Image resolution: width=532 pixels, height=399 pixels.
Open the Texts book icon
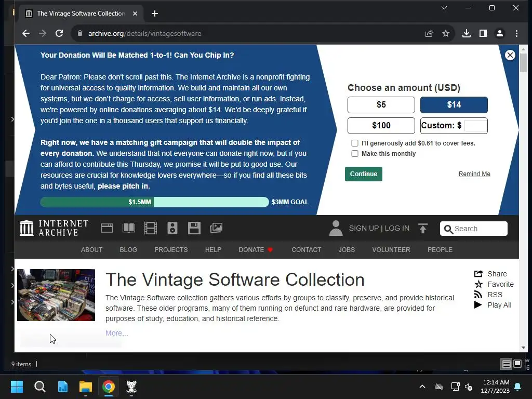(x=129, y=228)
